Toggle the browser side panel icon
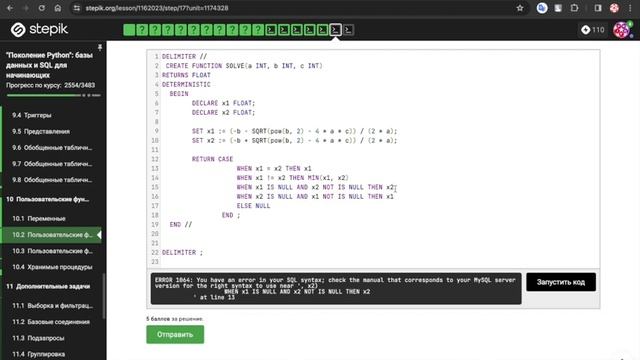This screenshot has width=640, height=360. coord(598,8)
